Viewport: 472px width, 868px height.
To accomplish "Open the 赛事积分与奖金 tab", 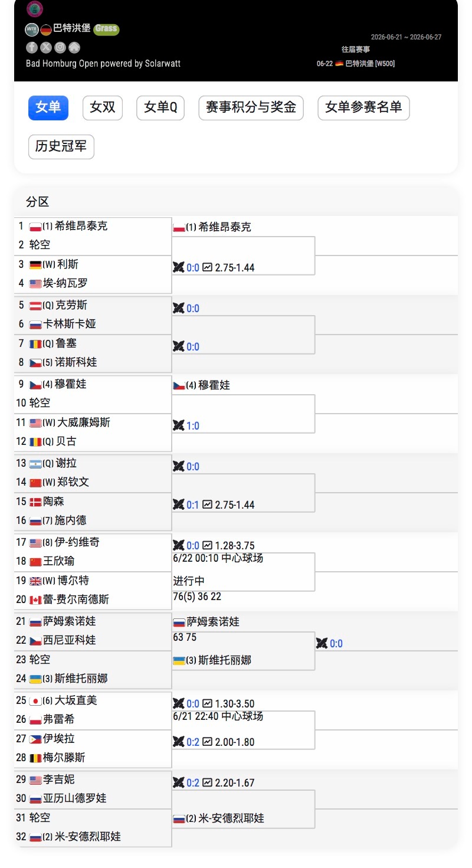I will tap(251, 108).
